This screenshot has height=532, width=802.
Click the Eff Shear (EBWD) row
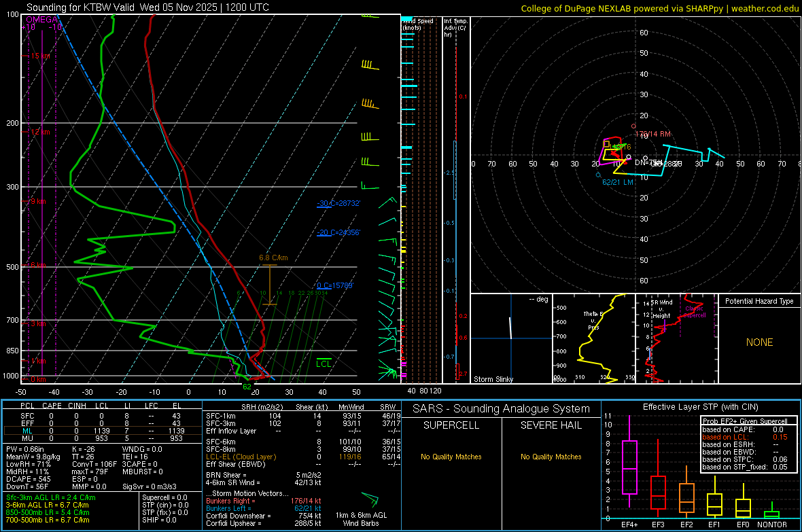click(302, 465)
